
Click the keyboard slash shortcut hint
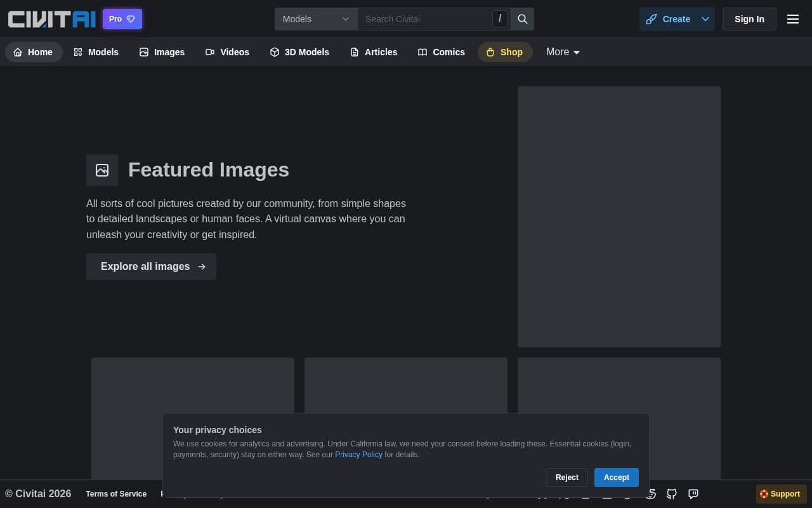500,19
